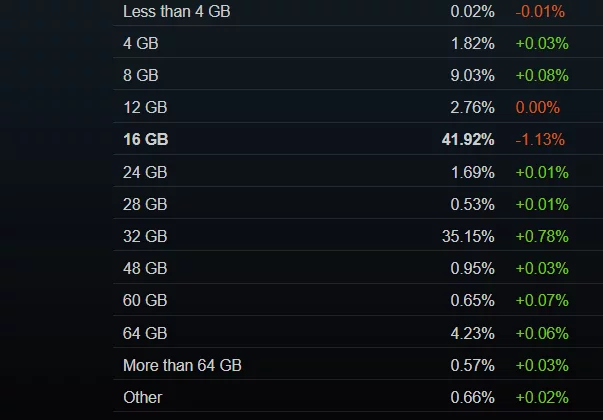Image resolution: width=603 pixels, height=420 pixels.
Task: Click the bold 41.92% share value
Action: click(x=468, y=140)
